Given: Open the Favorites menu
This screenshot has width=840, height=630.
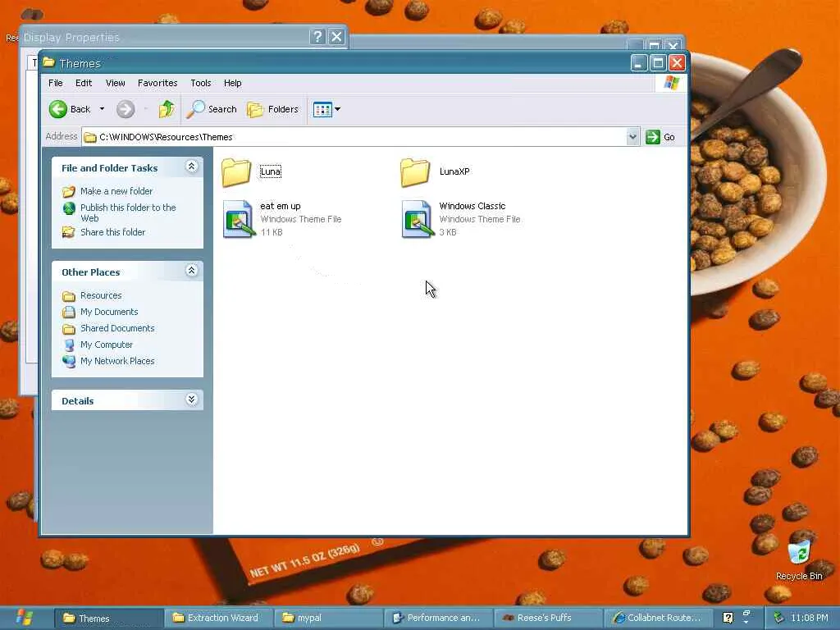Looking at the screenshot, I should tap(157, 83).
